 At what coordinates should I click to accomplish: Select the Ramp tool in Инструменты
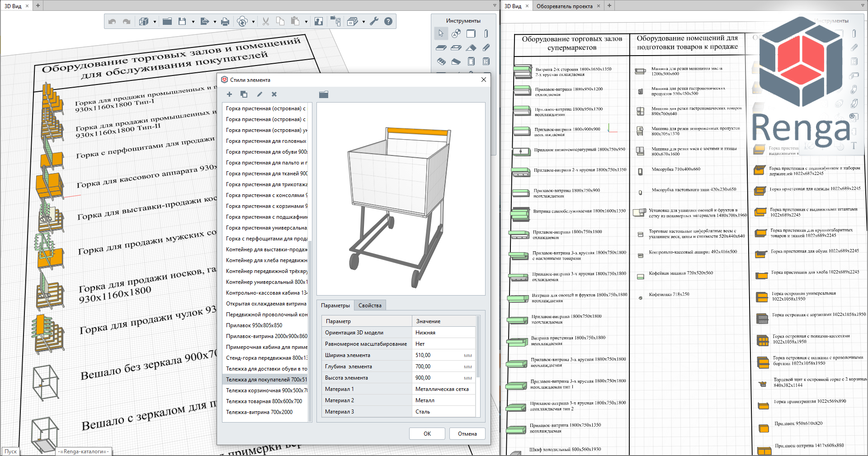click(456, 61)
